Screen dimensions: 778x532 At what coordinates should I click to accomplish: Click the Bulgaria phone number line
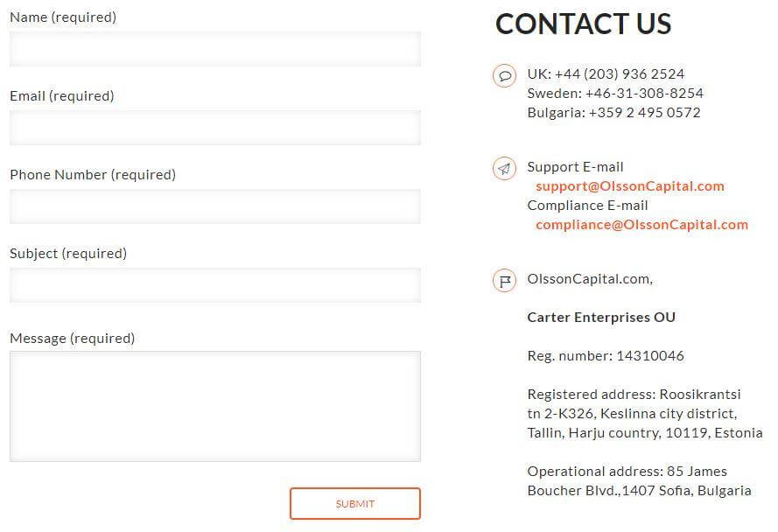613,113
